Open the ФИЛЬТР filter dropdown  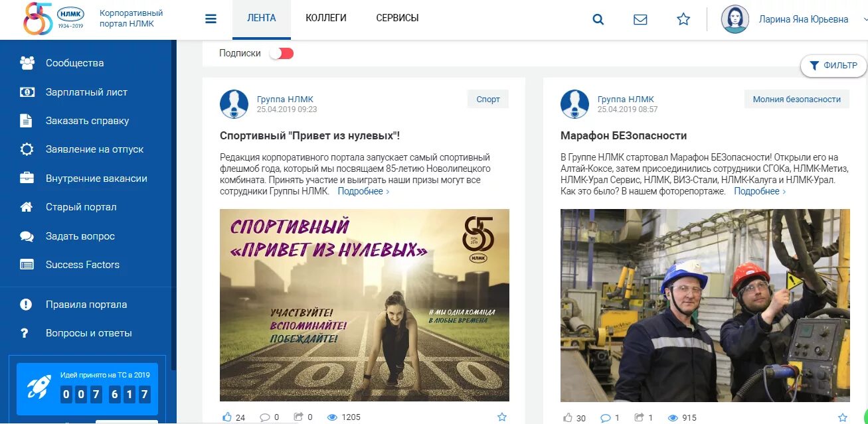(834, 66)
